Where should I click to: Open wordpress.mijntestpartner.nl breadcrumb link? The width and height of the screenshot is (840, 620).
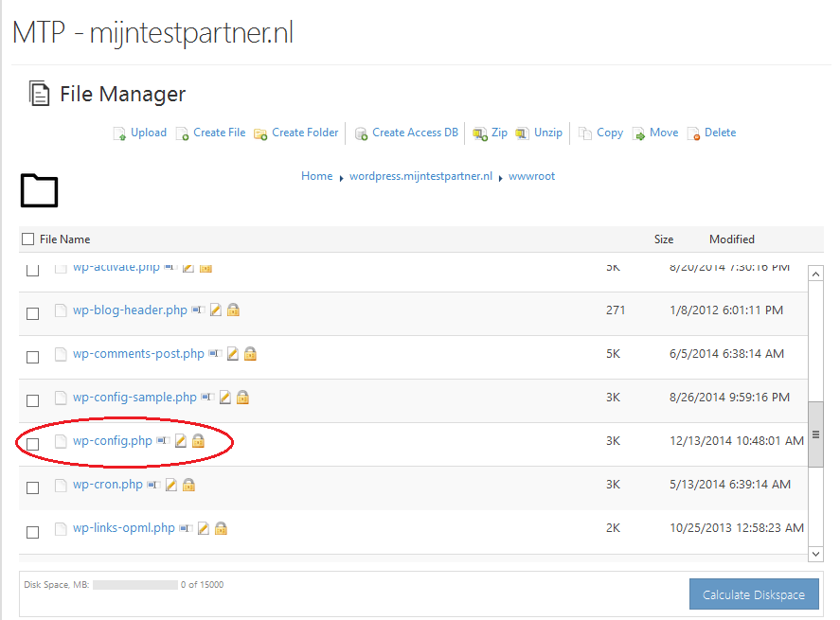420,176
